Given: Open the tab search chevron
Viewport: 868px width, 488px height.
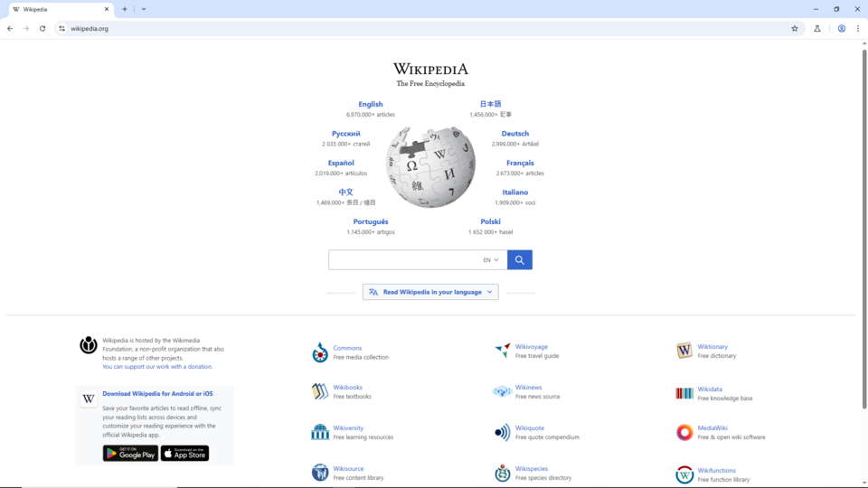Looking at the screenshot, I should 144,9.
